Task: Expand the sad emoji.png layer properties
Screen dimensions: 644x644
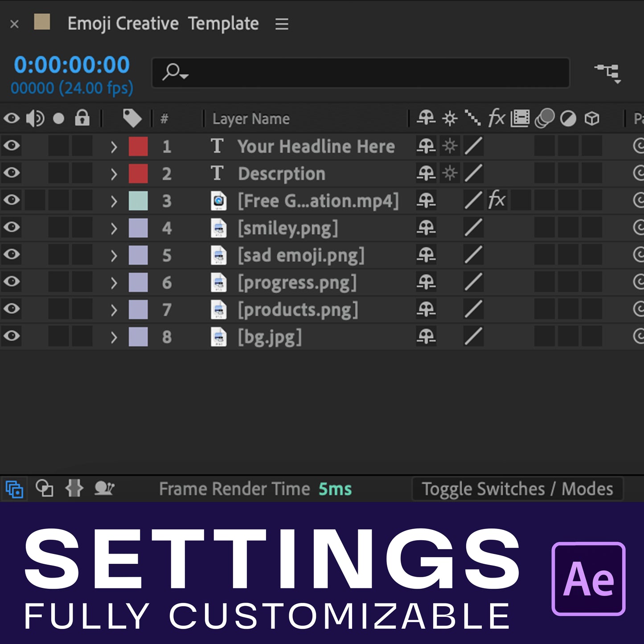Action: pyautogui.click(x=114, y=255)
